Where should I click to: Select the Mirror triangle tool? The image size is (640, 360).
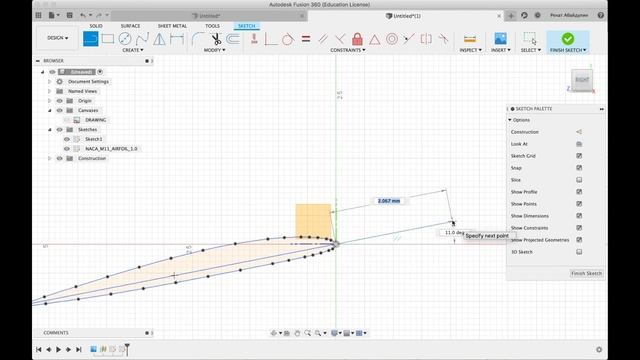coord(159,39)
